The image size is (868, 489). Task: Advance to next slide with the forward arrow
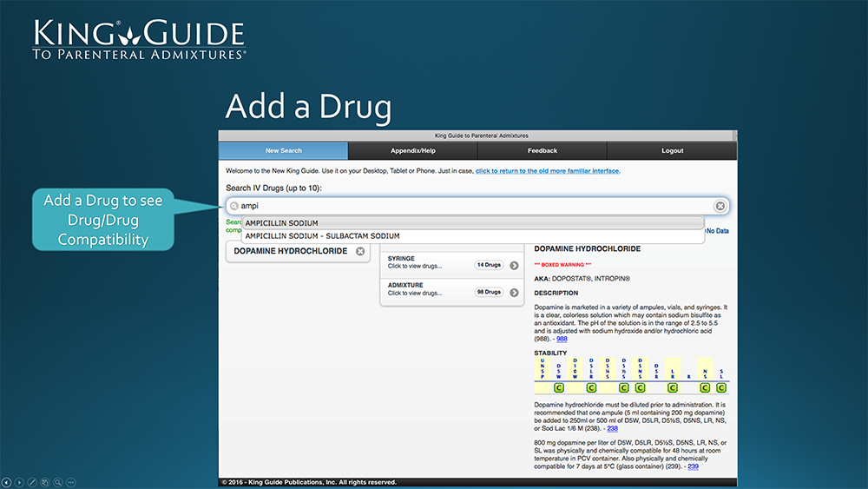click(x=19, y=482)
